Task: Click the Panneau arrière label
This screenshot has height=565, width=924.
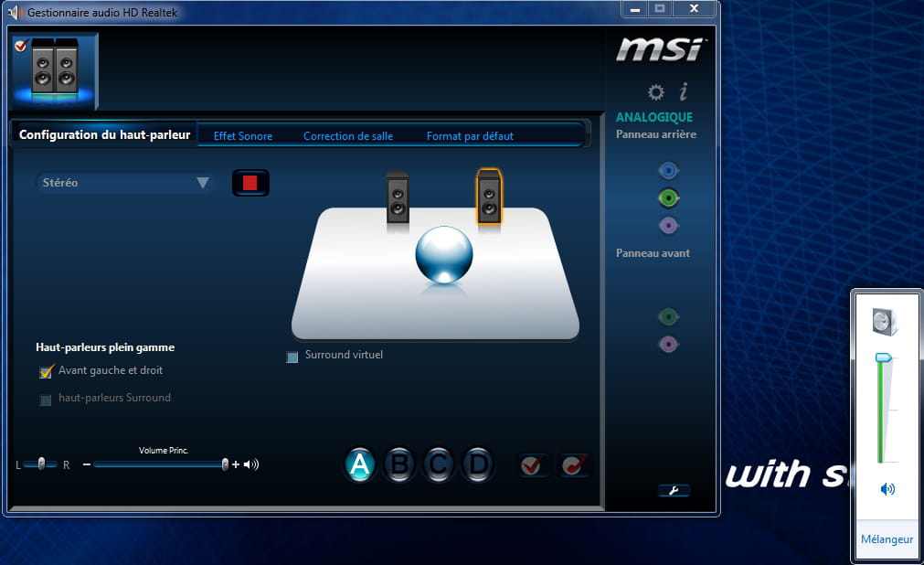Action: tap(656, 134)
